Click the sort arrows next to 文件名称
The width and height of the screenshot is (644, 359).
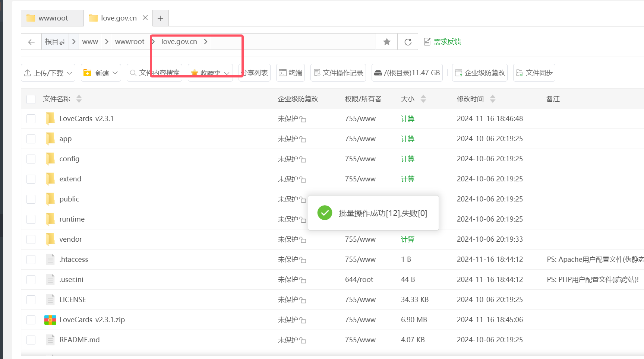(79, 99)
